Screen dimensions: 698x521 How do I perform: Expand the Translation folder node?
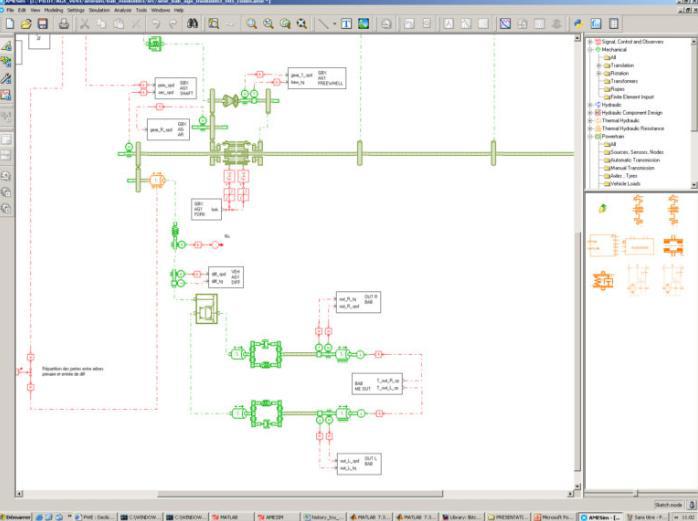(x=599, y=65)
